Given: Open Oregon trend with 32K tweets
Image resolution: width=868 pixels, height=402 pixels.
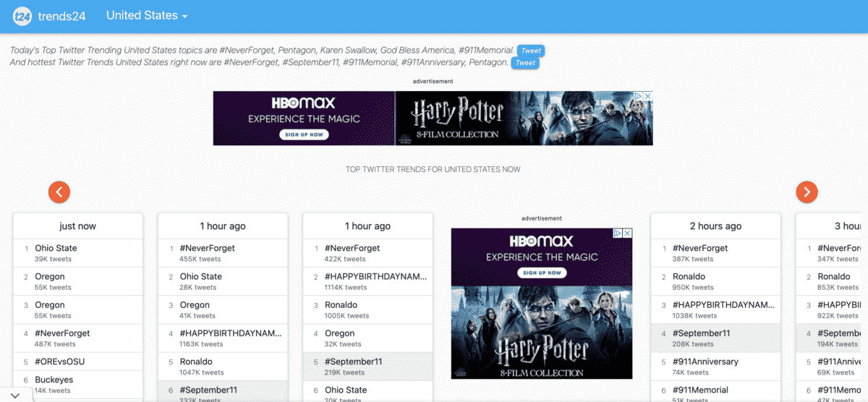Looking at the screenshot, I should 340,333.
